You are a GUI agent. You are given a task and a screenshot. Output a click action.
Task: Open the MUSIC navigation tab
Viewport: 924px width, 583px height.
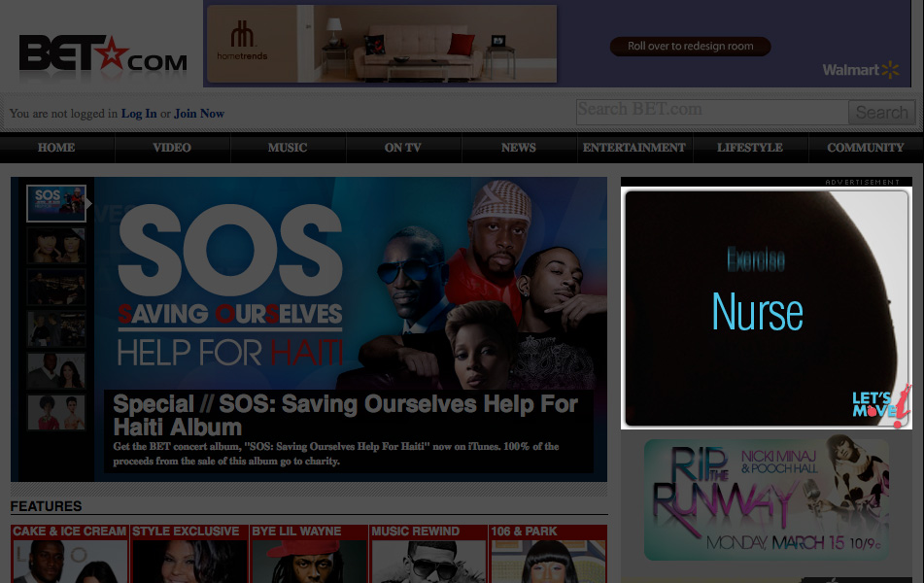[288, 148]
